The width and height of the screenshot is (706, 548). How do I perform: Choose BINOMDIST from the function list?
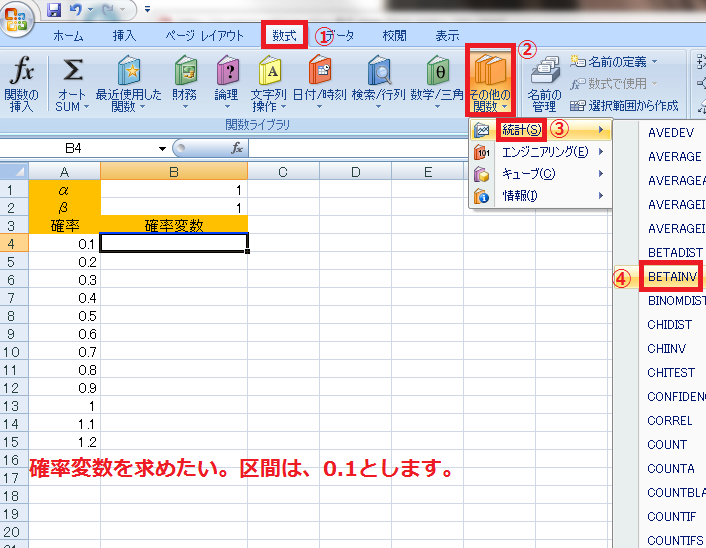tap(676, 300)
